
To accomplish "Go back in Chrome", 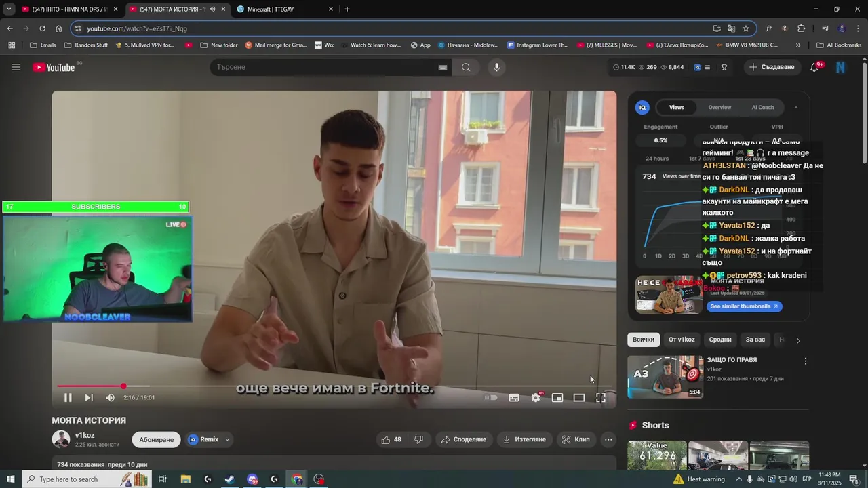I will [x=9, y=28].
